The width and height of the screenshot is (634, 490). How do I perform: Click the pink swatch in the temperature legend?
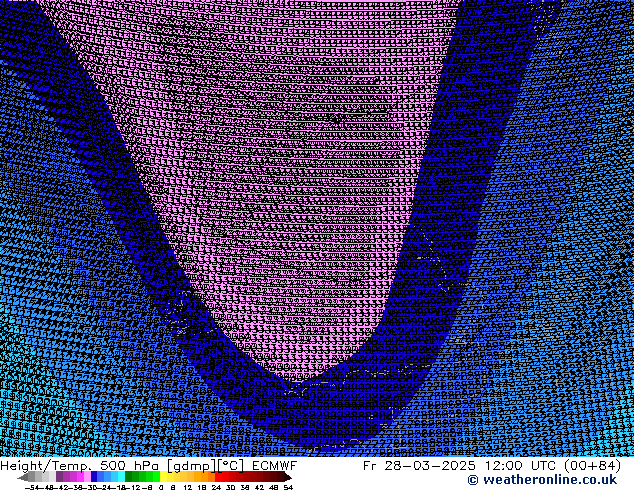tap(87, 476)
